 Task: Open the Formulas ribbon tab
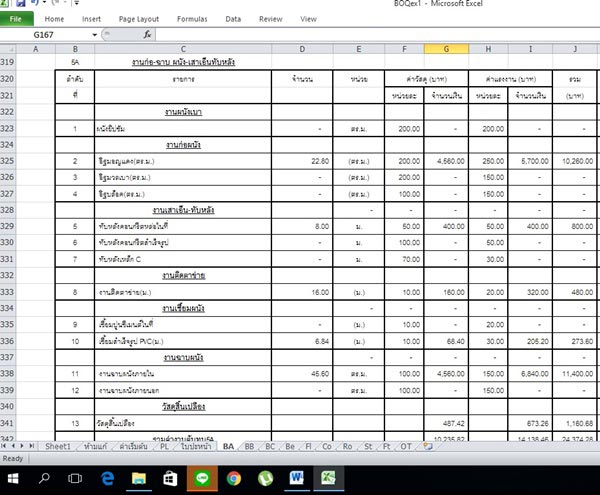click(x=192, y=19)
